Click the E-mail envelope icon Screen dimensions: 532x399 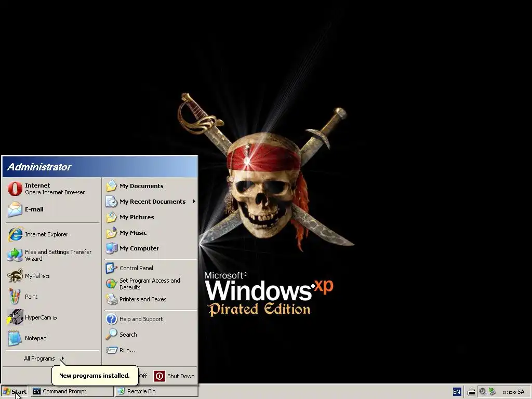tap(15, 209)
